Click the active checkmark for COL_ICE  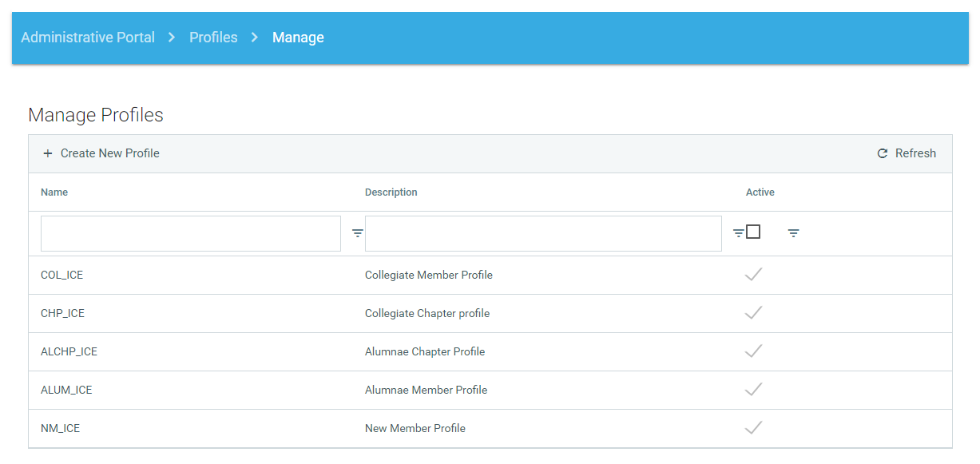tap(753, 275)
